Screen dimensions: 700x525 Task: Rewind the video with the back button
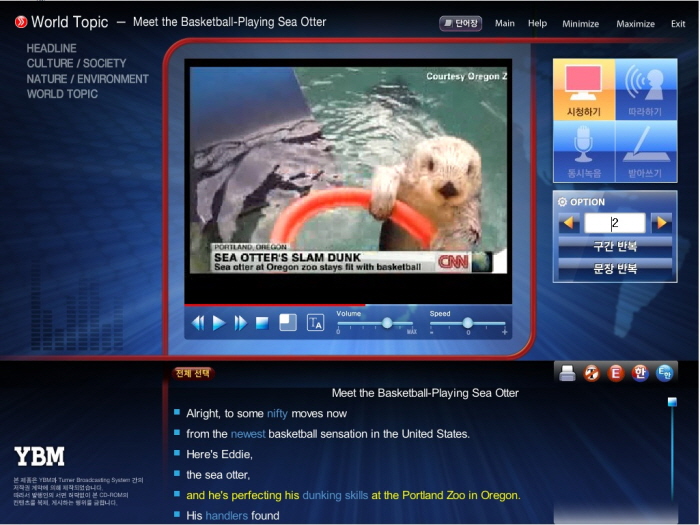198,323
